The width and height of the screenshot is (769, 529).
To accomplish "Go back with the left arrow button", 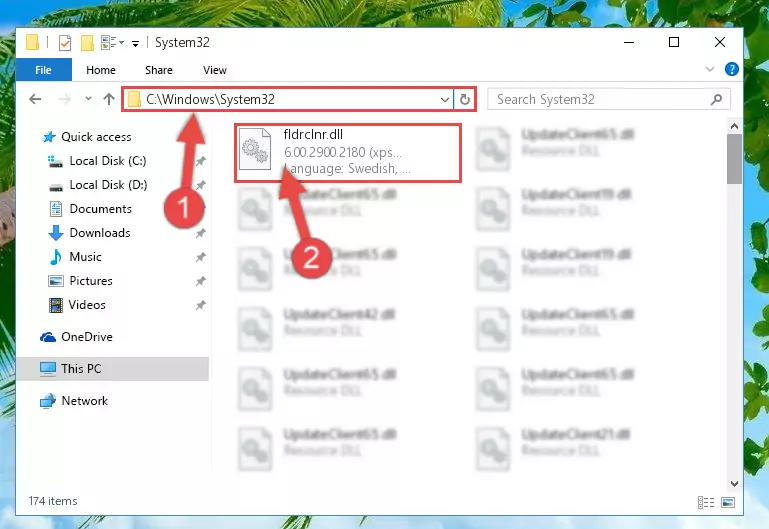I will point(35,99).
